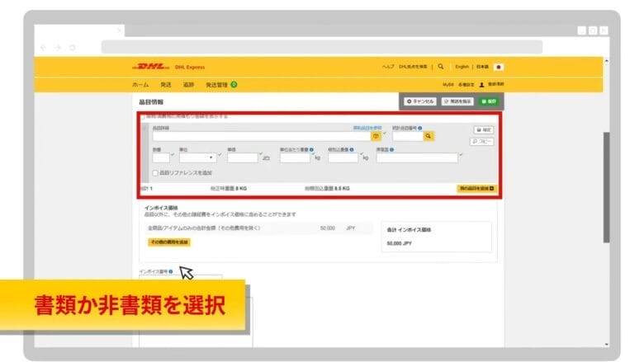Click the browser address bar
Image resolution: width=644 pixels, height=362 pixels.
coord(322,47)
